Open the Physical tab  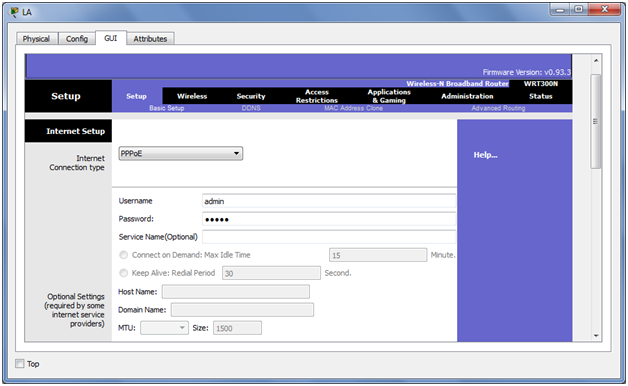pyautogui.click(x=36, y=39)
